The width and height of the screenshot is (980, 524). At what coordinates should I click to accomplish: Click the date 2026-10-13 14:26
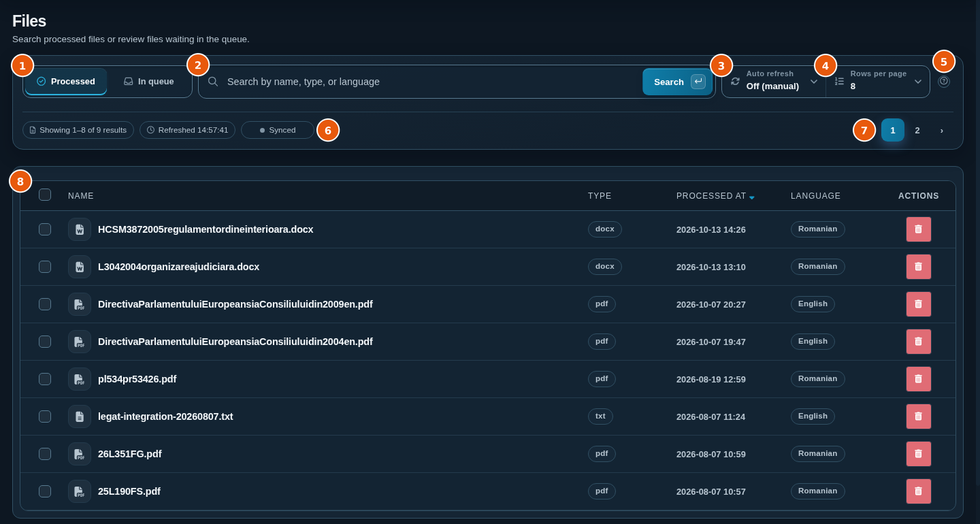pos(711,230)
